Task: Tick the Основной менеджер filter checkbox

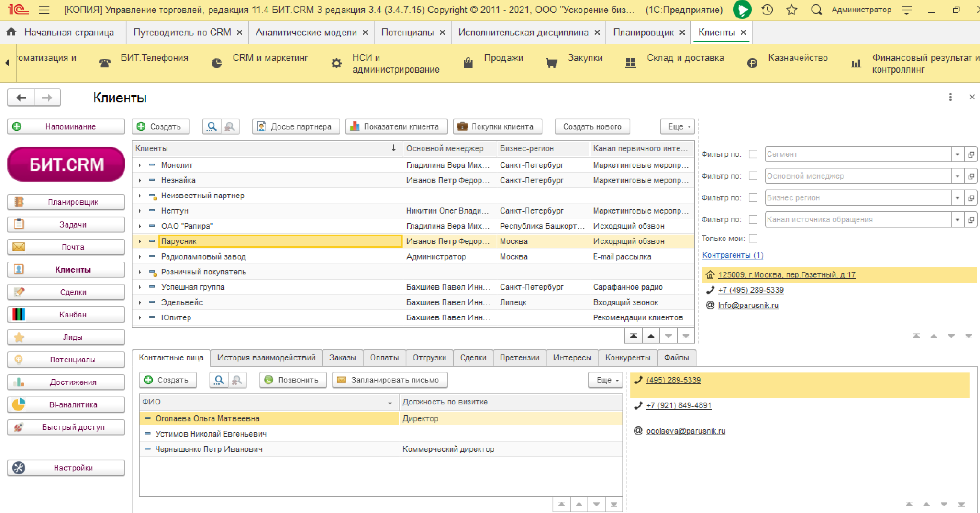Action: [753, 176]
